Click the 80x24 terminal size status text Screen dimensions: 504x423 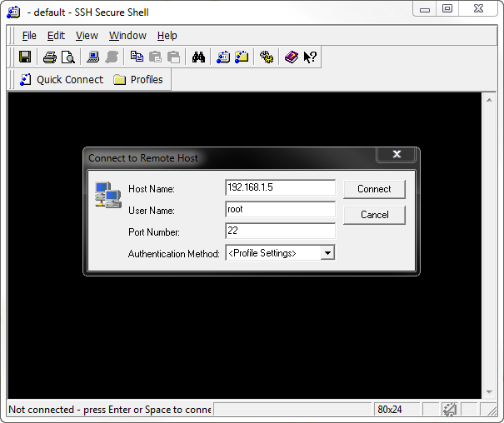pyautogui.click(x=390, y=410)
